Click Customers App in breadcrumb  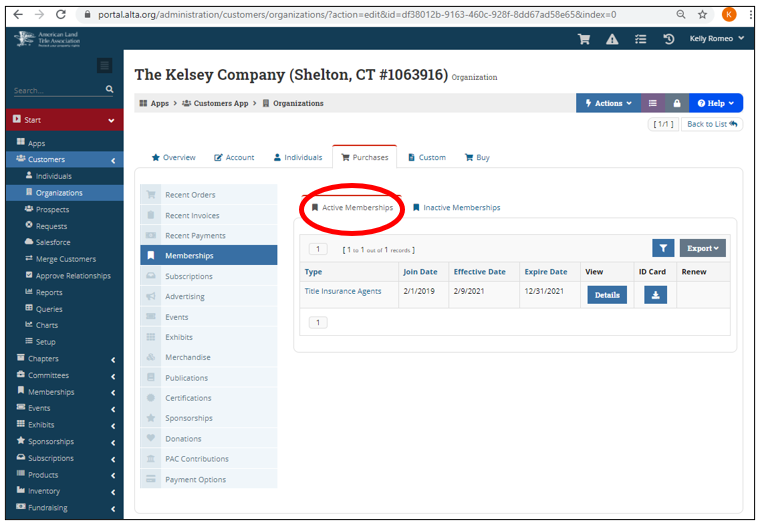pos(215,103)
